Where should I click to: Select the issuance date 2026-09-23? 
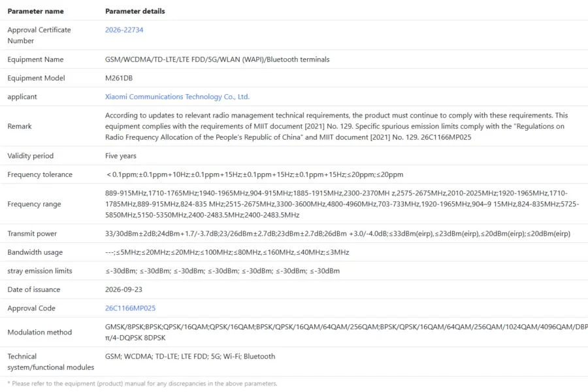[x=123, y=289]
